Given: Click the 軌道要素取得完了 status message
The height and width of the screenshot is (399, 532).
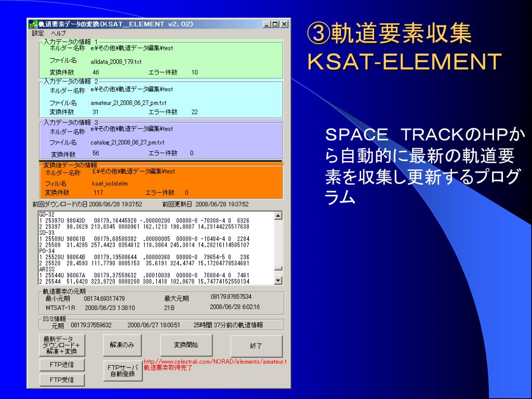Looking at the screenshot, I should 168,368.
